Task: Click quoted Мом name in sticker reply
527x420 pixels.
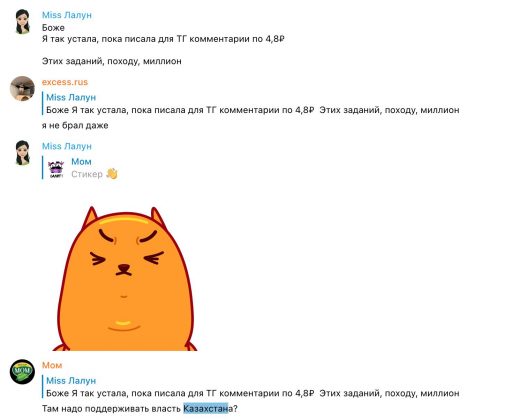Action: coord(81,162)
